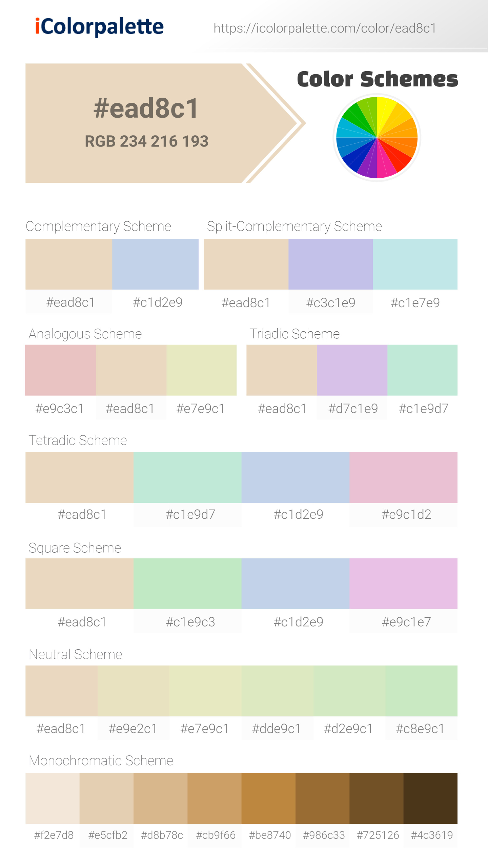Pick the purple #d7c1e9 triadic swatch
The image size is (488, 868).
[352, 370]
